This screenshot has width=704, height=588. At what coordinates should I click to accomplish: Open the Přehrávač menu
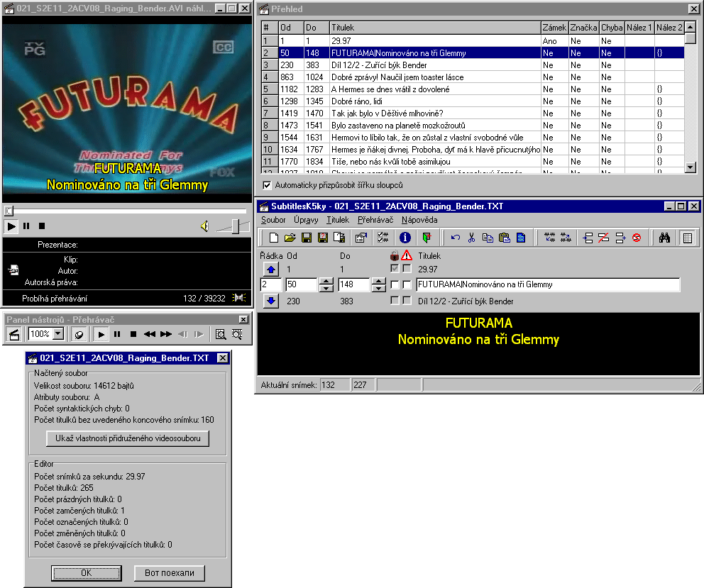pos(375,219)
